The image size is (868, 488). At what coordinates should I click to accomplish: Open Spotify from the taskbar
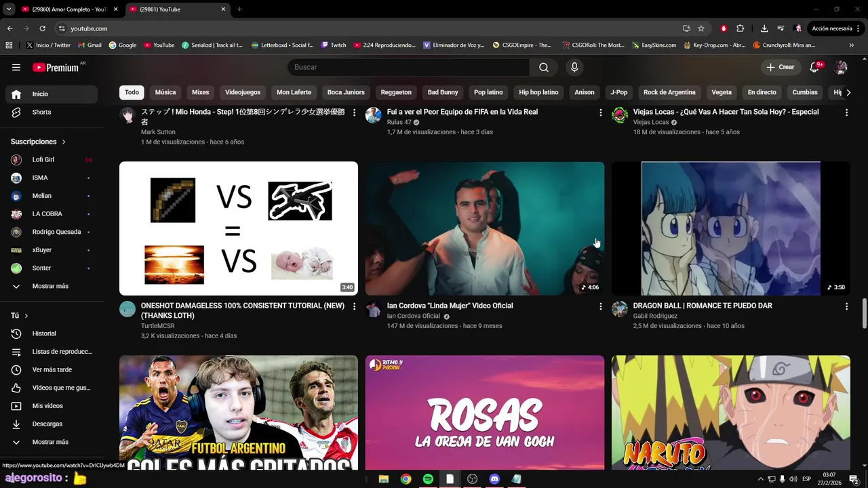point(428,479)
